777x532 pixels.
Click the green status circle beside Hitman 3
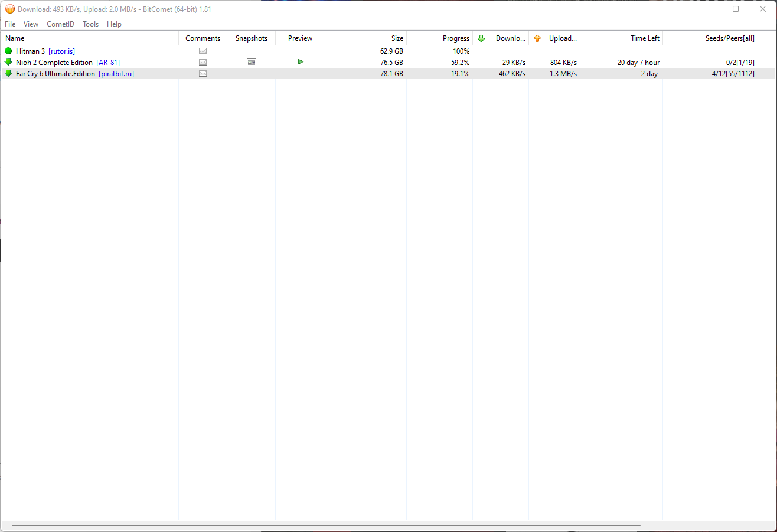point(8,51)
